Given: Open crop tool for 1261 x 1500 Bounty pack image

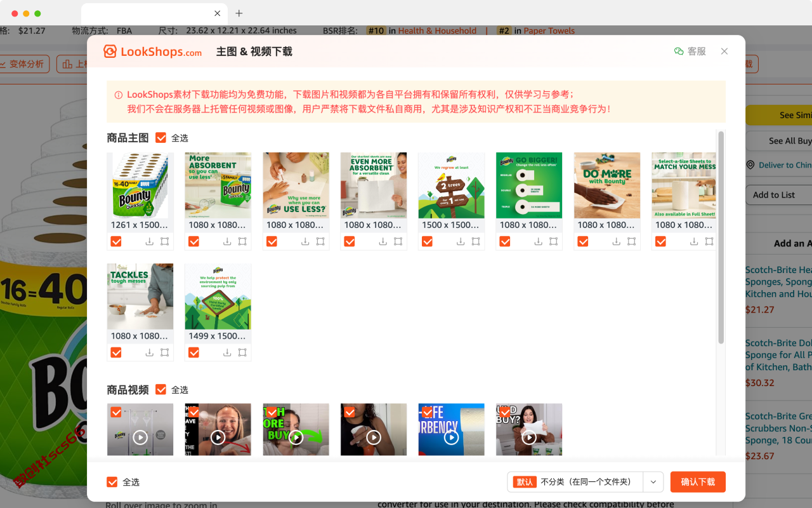Looking at the screenshot, I should 164,241.
